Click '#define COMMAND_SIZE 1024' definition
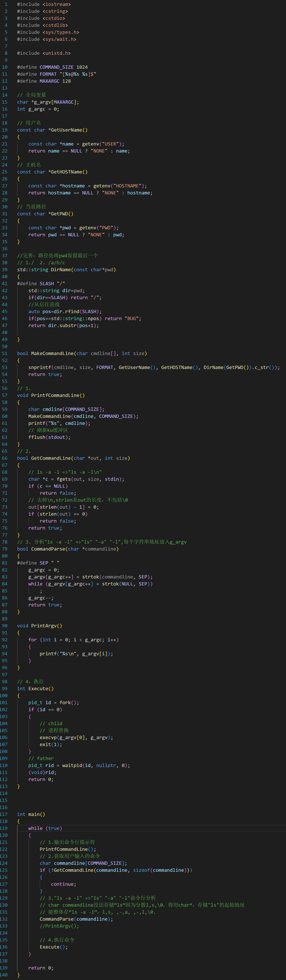This screenshot has width=286, height=980. (x=53, y=67)
